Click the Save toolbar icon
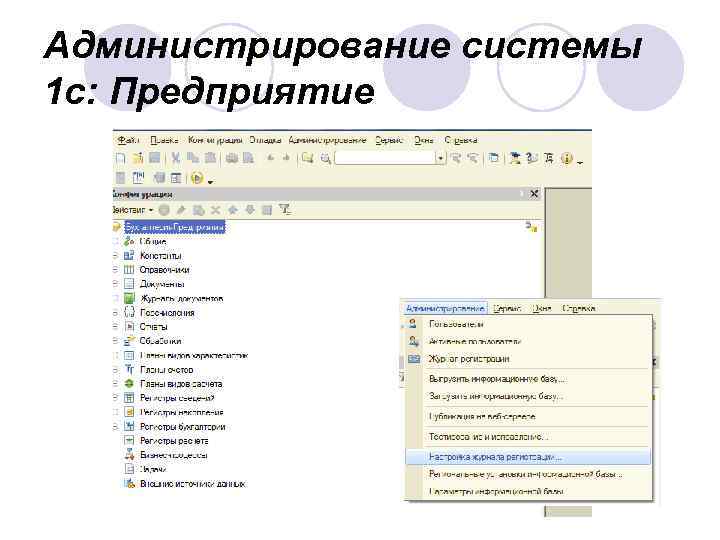 tap(155, 158)
